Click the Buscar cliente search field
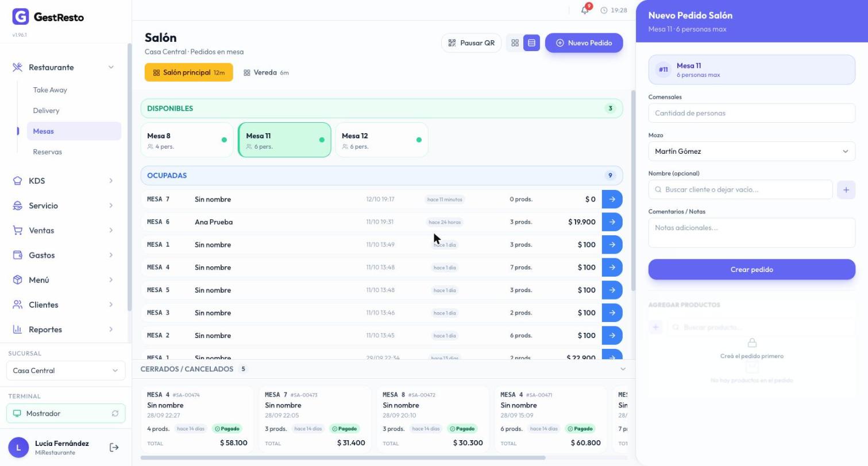Viewport: 868px width, 466px height. click(x=740, y=190)
